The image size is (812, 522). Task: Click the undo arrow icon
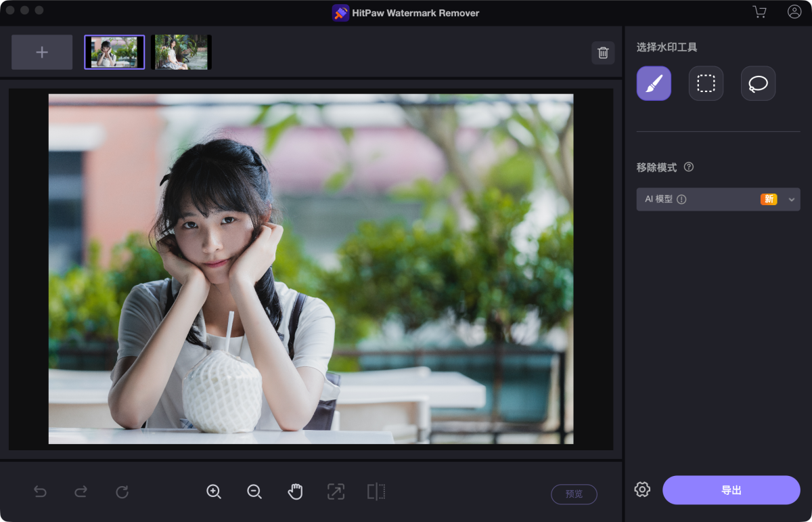coord(41,492)
